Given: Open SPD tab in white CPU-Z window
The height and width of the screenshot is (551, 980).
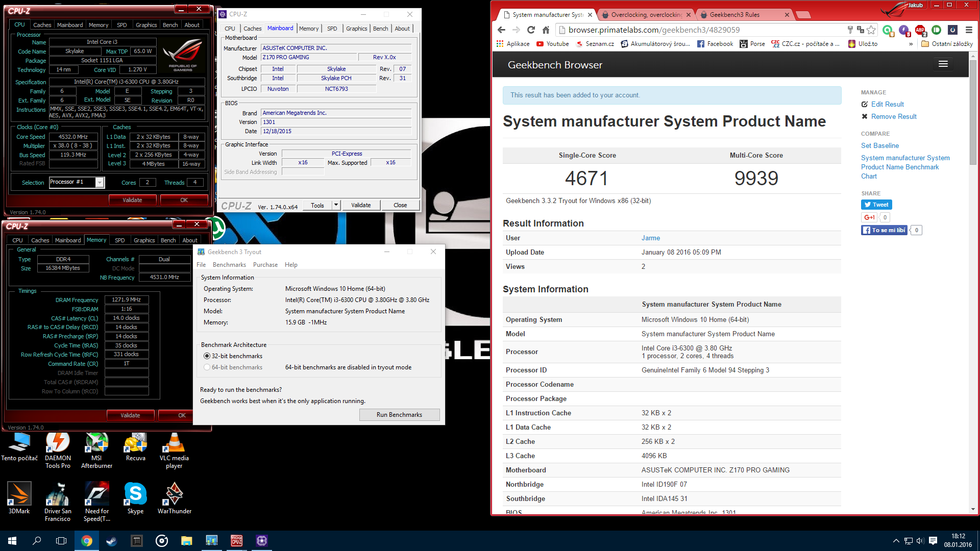Looking at the screenshot, I should [332, 29].
